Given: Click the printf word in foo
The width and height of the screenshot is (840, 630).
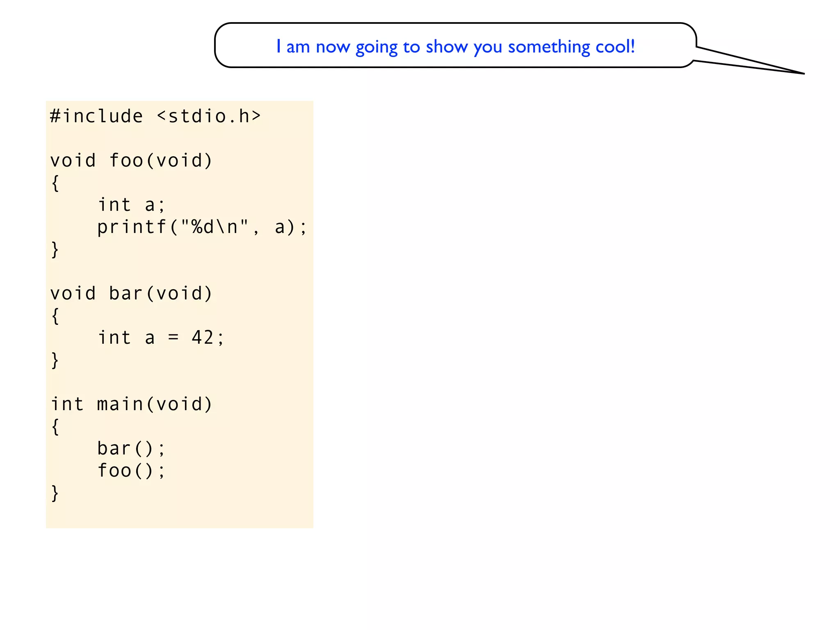Looking at the screenshot, I should tap(131, 227).
